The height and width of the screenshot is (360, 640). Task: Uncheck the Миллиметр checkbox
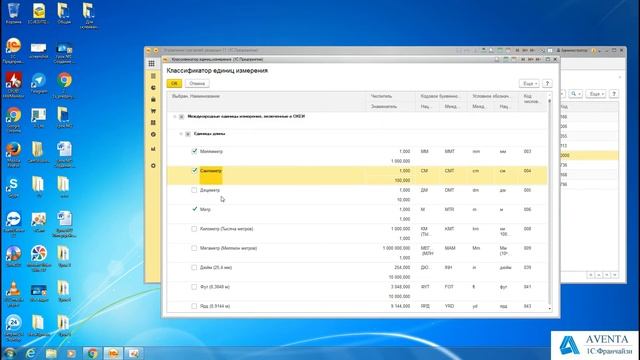[x=194, y=151]
